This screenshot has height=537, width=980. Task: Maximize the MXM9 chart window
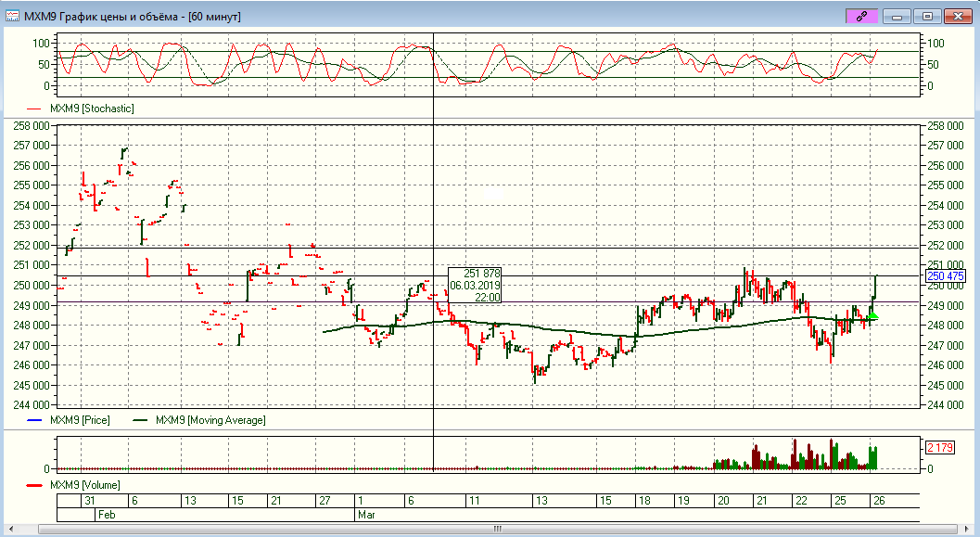pos(926,16)
